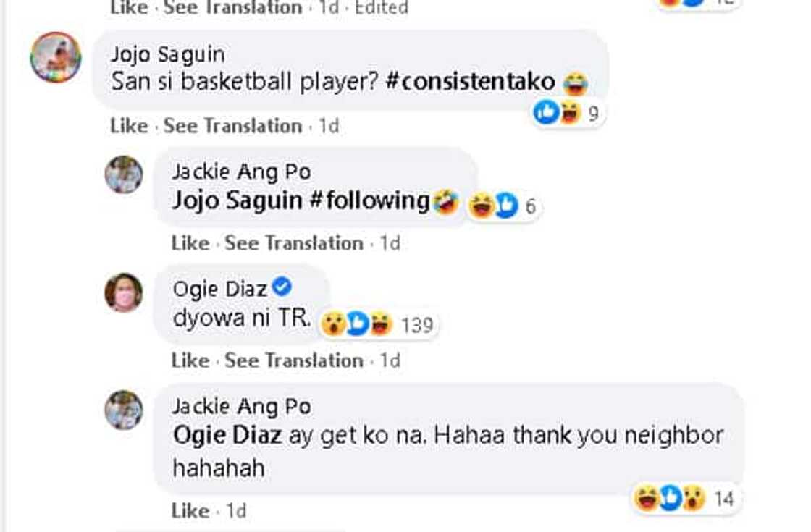Like Ogie Diaz's dyowa ni TR comment
The image size is (811, 532).
pyautogui.click(x=190, y=360)
